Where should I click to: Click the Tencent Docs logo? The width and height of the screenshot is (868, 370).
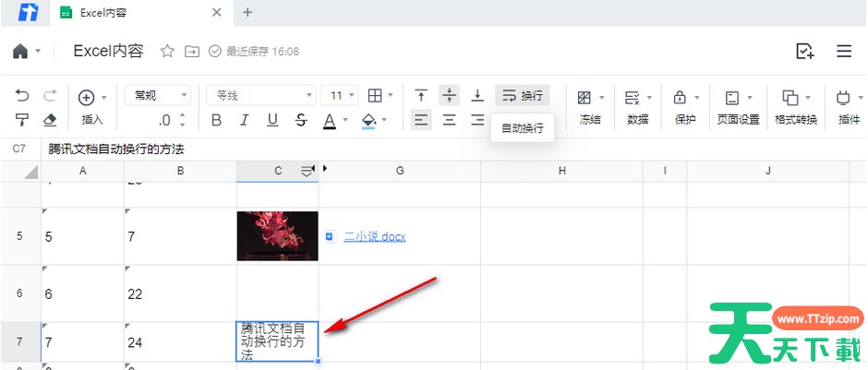[x=29, y=12]
